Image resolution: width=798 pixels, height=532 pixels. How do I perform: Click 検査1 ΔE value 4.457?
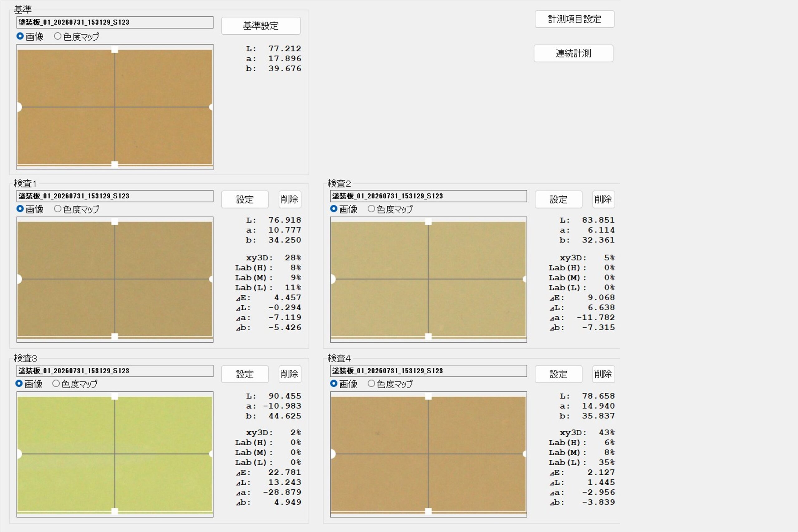288,298
